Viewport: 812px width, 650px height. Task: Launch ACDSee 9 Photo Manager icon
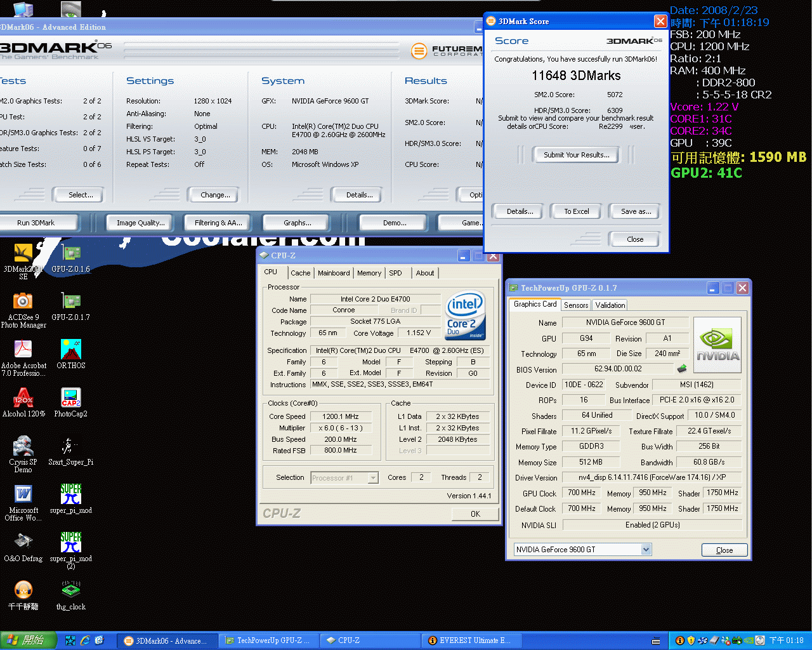pyautogui.click(x=23, y=302)
